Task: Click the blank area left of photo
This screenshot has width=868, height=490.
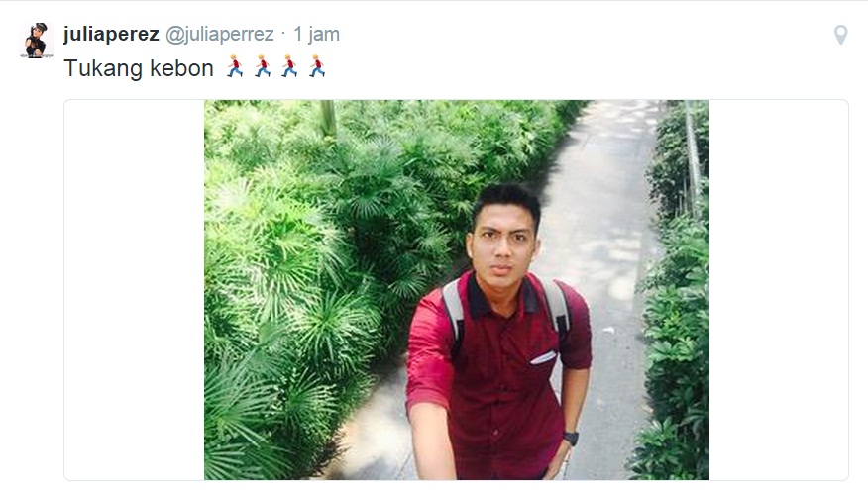Action: pyautogui.click(x=134, y=290)
